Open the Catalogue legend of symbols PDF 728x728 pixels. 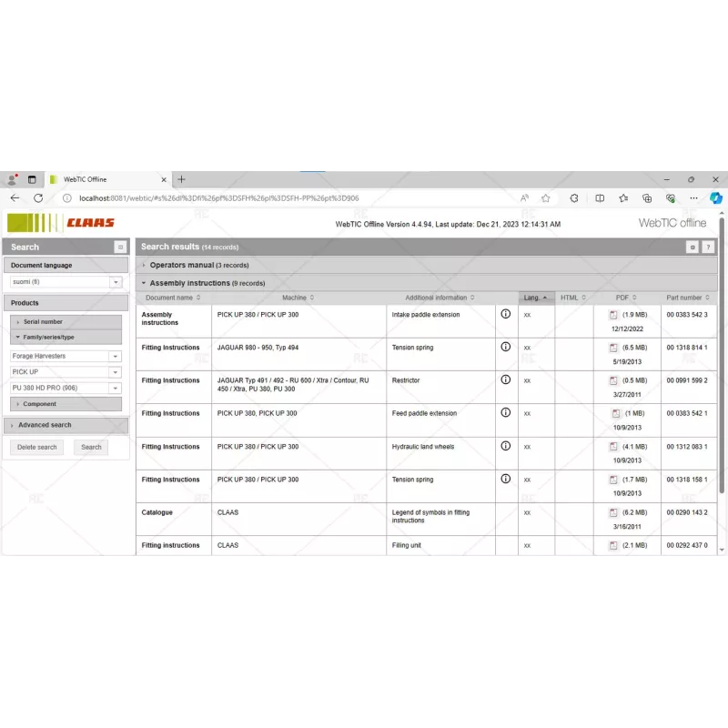pyautogui.click(x=613, y=512)
